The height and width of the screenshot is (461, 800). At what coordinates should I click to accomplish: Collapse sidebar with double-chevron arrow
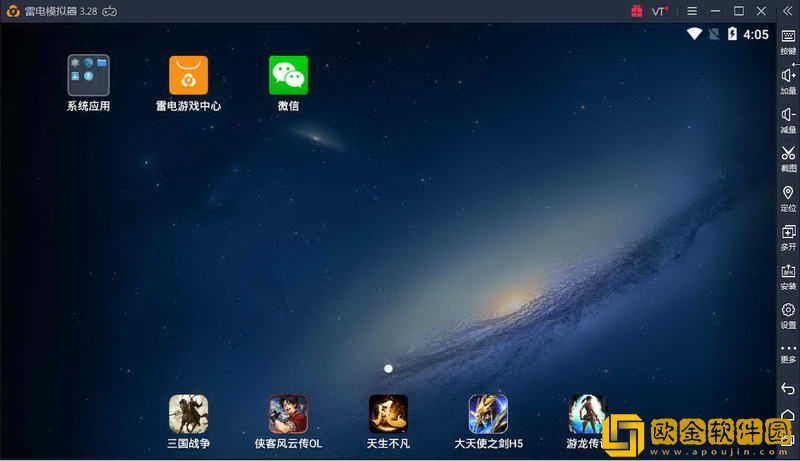(788, 11)
